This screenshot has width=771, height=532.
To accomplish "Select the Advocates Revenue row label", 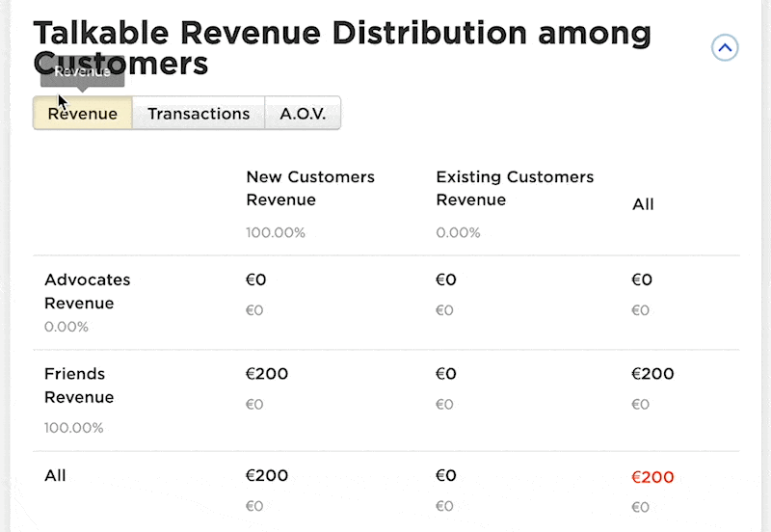I will 87,291.
